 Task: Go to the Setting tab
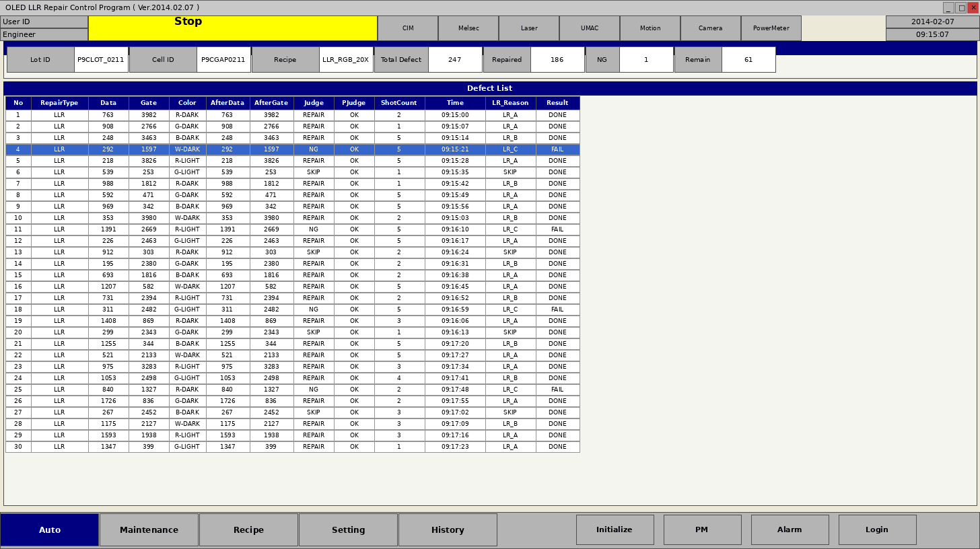pos(348,530)
